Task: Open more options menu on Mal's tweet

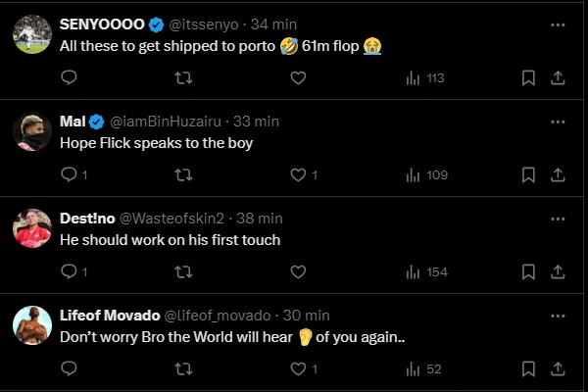Action: point(557,122)
